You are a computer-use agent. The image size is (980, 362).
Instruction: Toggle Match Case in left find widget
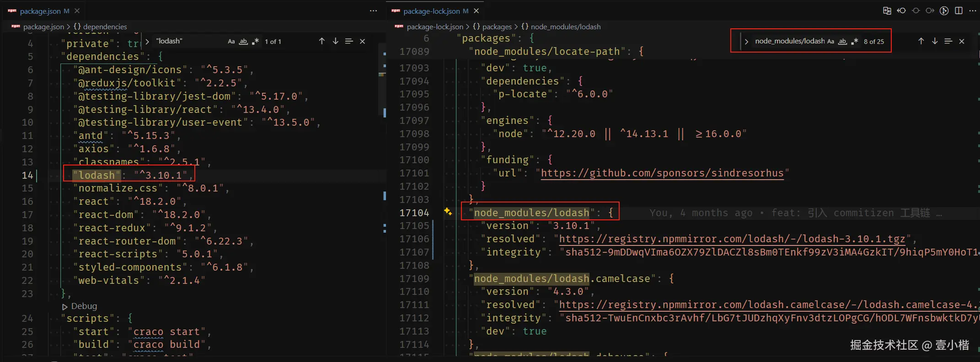[x=231, y=42]
